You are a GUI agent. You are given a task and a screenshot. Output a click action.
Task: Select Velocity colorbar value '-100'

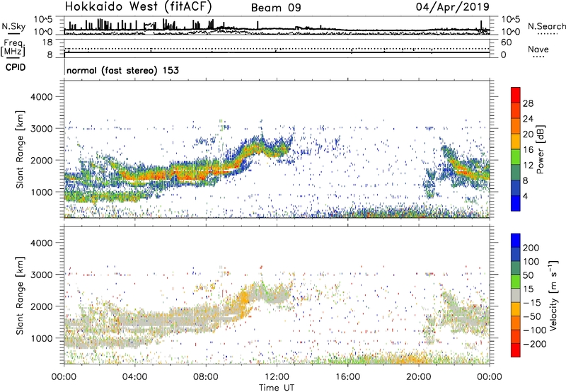click(534, 330)
